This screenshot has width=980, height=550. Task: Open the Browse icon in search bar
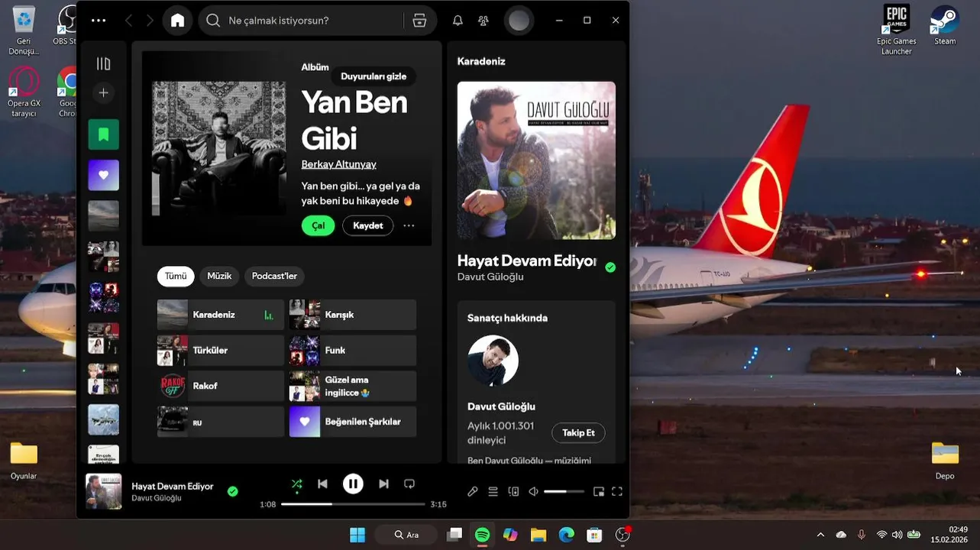419,21
